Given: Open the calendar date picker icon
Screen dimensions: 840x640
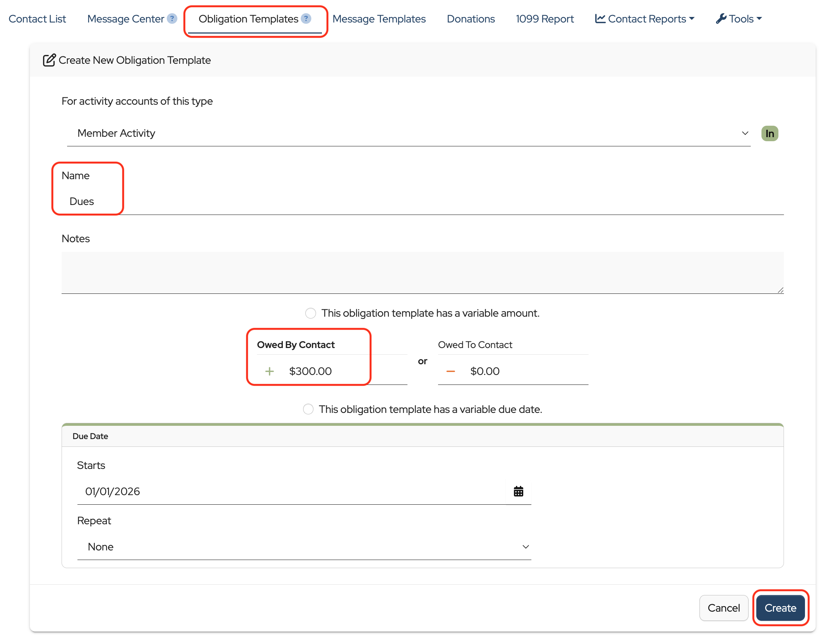Looking at the screenshot, I should [518, 491].
